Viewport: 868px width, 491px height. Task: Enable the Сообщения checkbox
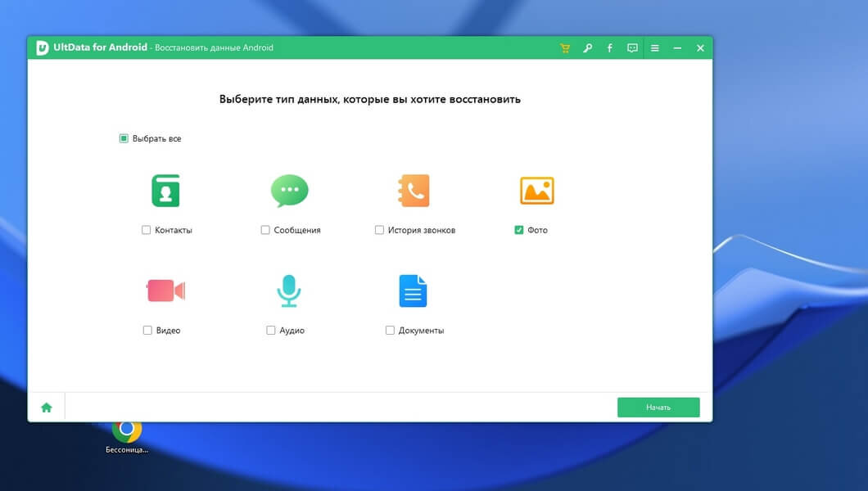point(265,230)
